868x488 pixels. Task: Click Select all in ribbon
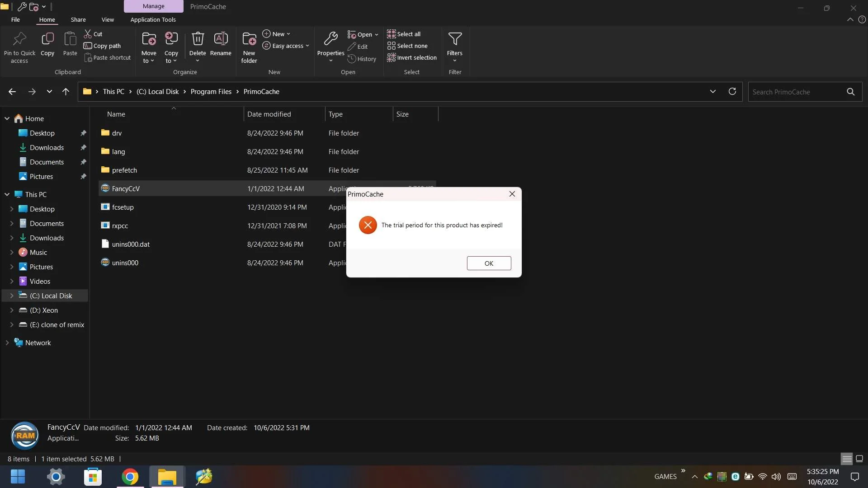404,34
